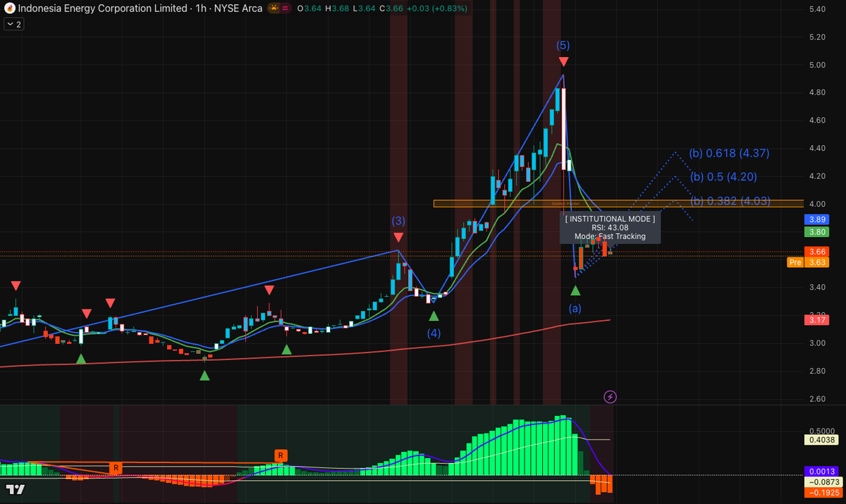Screen dimensions: 846x504
Task: Click the red 3.17 moving average label
Action: (818, 320)
